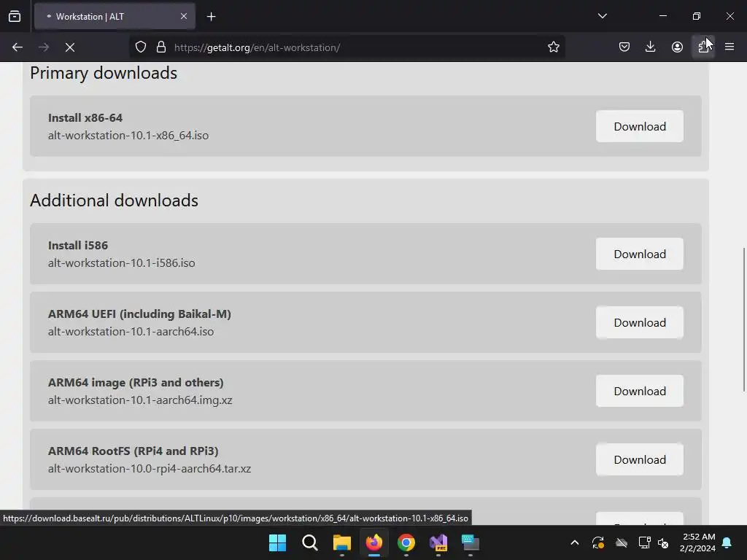Go back to previous page
This screenshot has width=747, height=560.
tap(18, 47)
